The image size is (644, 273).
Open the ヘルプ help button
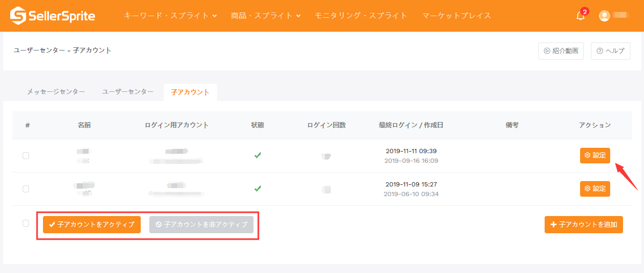610,51
